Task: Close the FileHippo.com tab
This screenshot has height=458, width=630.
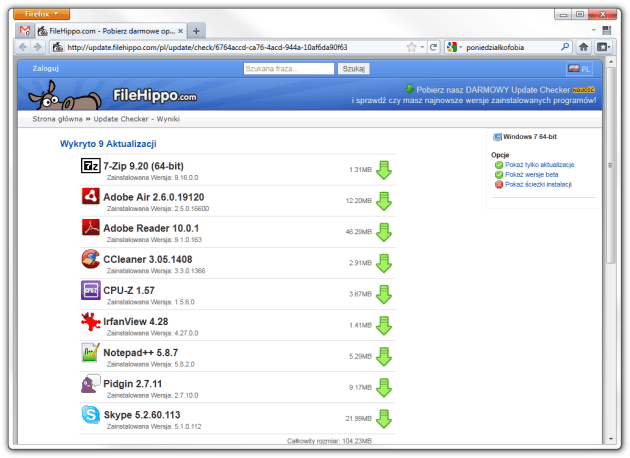Action: 180,31
